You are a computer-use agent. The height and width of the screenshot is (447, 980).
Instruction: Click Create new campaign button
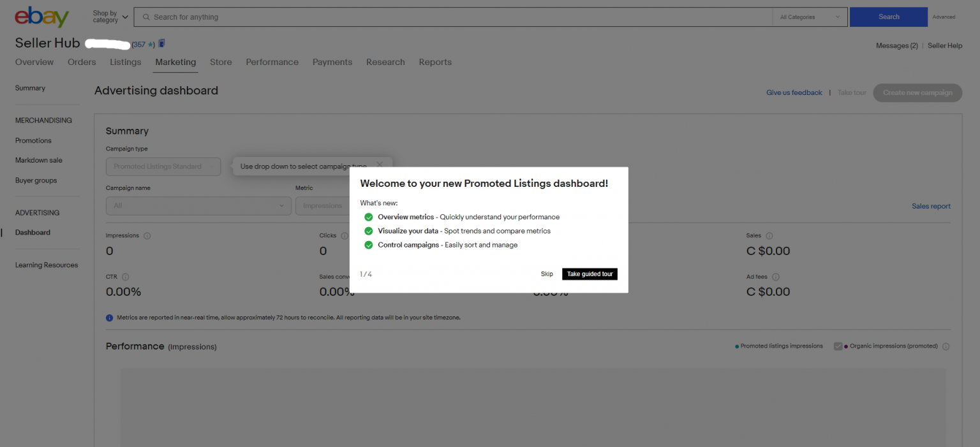[x=917, y=92]
